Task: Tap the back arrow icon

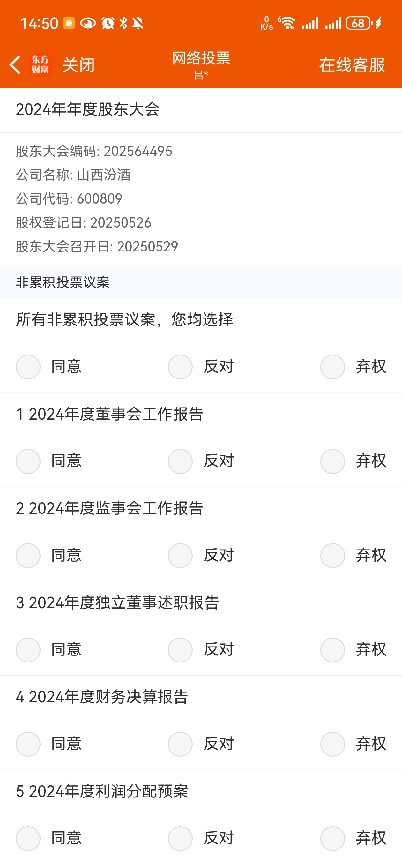Action: point(15,65)
